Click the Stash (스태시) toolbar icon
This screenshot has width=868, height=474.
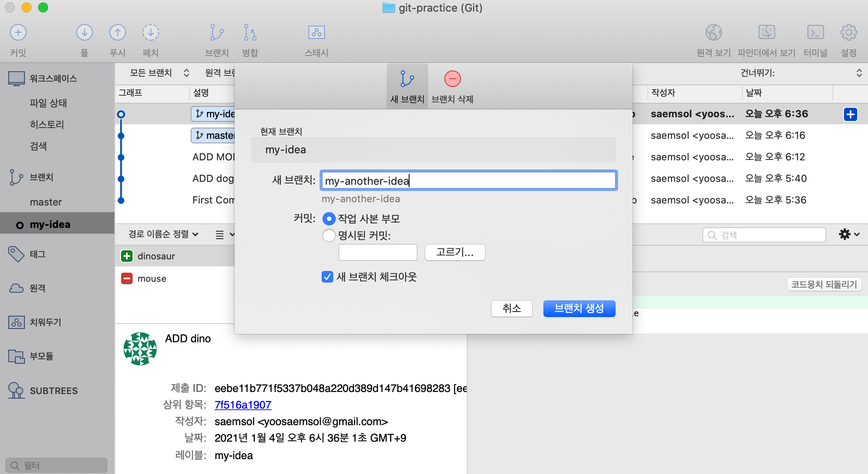point(317,32)
